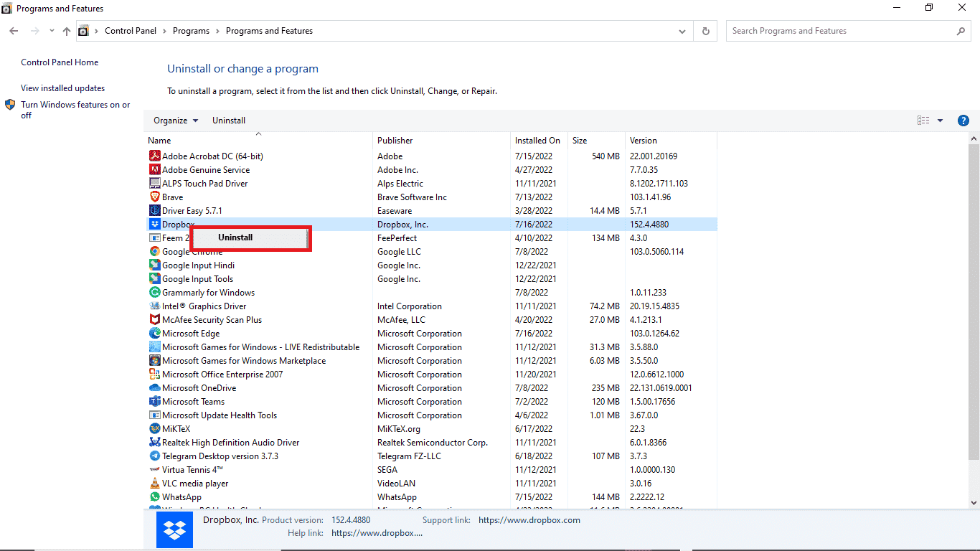The image size is (980, 551).
Task: Click the https://www.dropbox.com support link text
Action: coord(529,520)
